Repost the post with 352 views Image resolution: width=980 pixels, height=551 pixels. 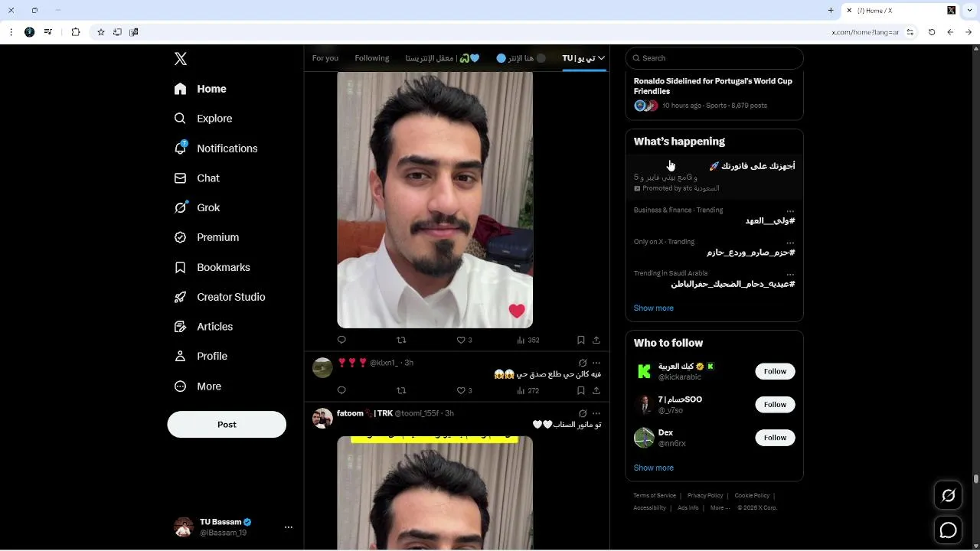401,340
